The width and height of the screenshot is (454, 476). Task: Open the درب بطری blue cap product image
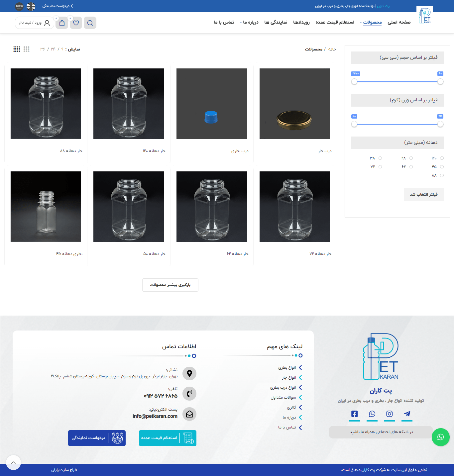pos(212,104)
